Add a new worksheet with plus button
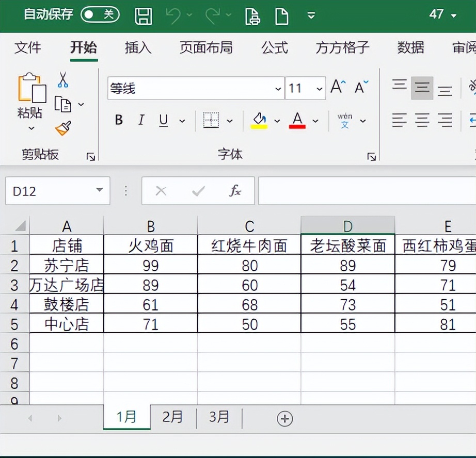 (x=285, y=419)
